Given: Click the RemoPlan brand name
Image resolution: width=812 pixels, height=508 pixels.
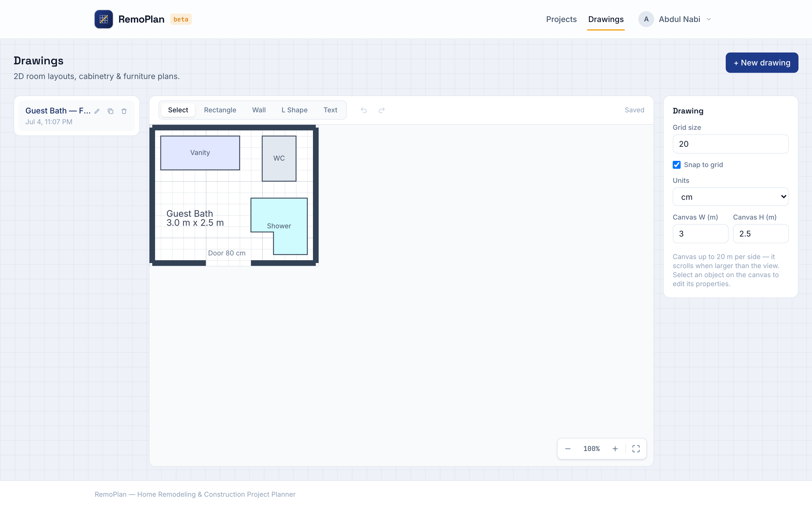Looking at the screenshot, I should pos(141,19).
